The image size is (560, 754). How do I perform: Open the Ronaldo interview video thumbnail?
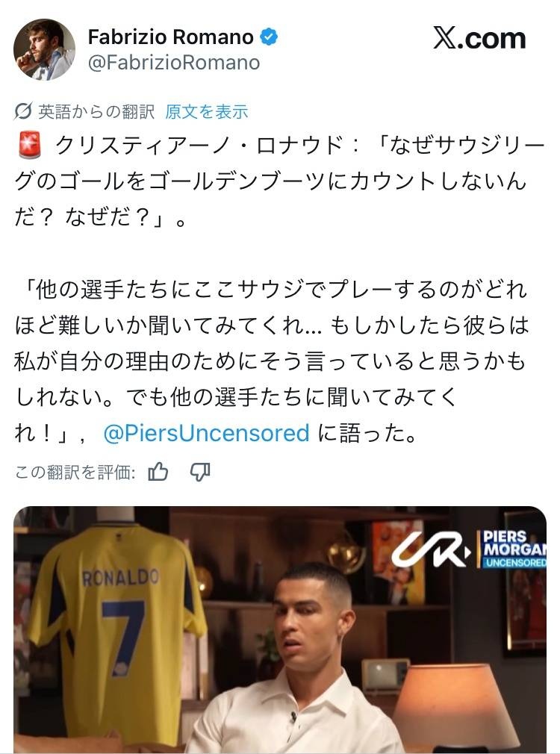(280, 630)
